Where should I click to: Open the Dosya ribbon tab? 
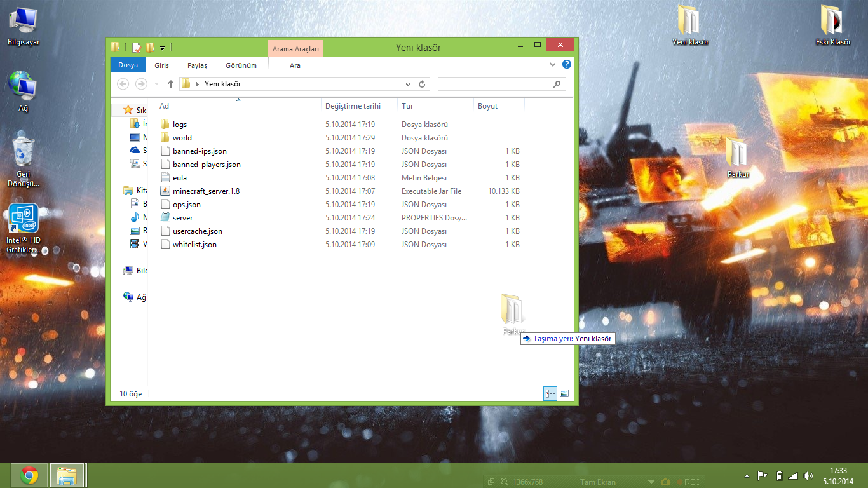click(x=128, y=65)
